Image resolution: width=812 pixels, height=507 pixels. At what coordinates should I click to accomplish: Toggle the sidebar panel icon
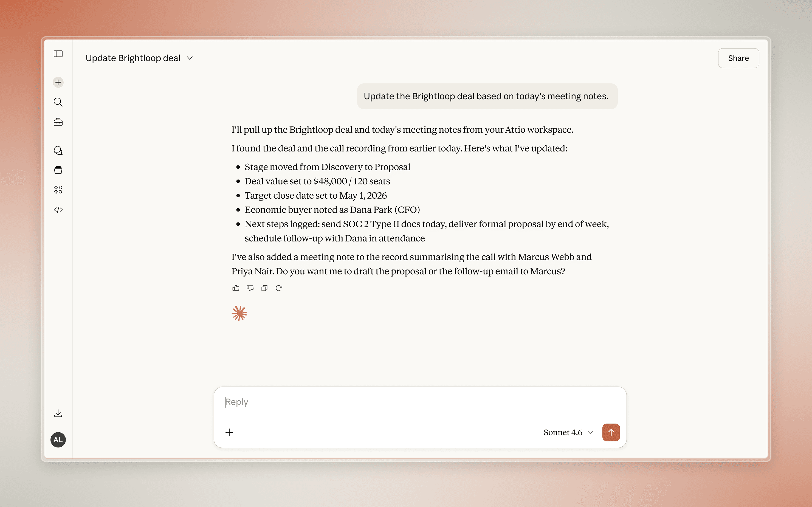[58, 54]
